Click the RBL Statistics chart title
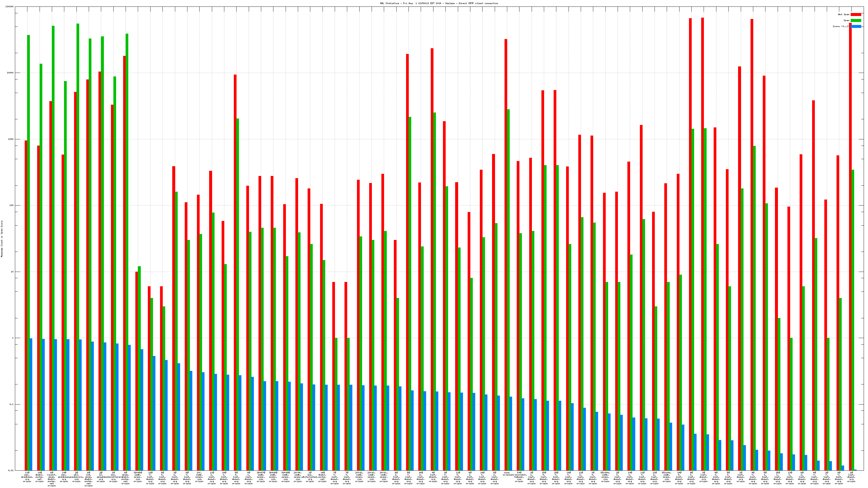 439,3
